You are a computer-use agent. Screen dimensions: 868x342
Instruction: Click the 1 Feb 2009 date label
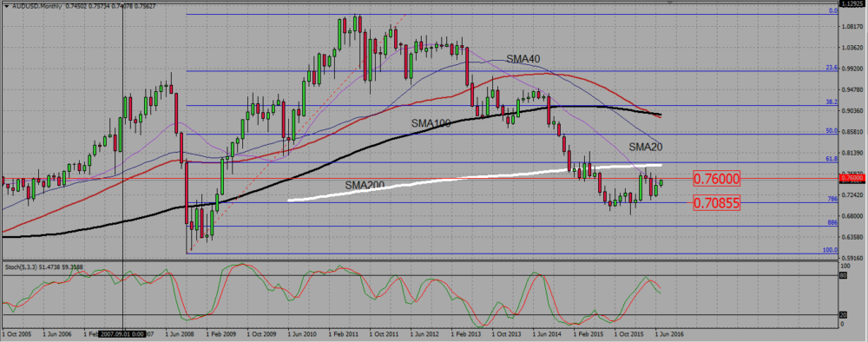click(x=220, y=335)
